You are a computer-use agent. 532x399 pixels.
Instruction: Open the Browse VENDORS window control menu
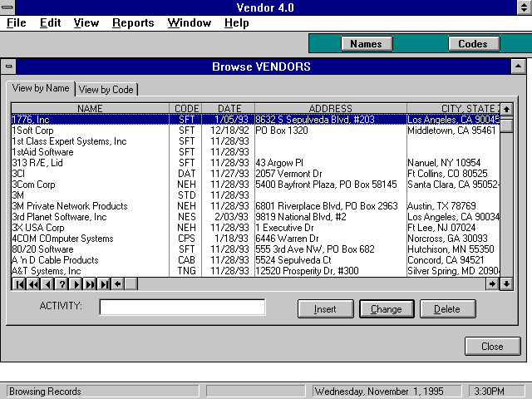(x=8, y=66)
